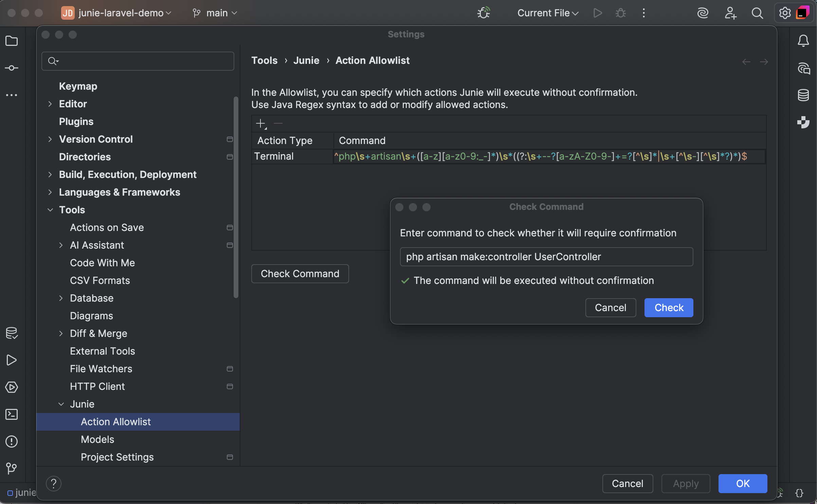Click Cancel at bottom of Settings dialog
The width and height of the screenshot is (817, 504).
tap(628, 484)
